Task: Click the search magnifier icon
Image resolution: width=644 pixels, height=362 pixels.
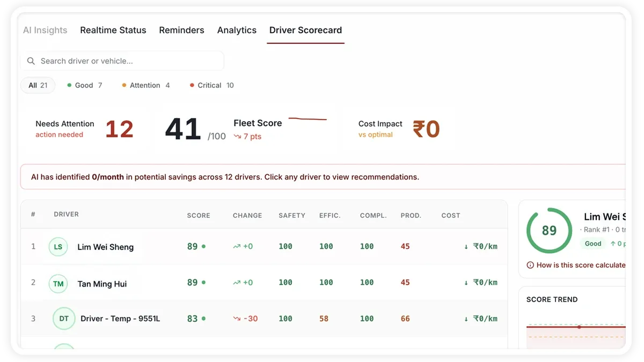Action: click(31, 61)
